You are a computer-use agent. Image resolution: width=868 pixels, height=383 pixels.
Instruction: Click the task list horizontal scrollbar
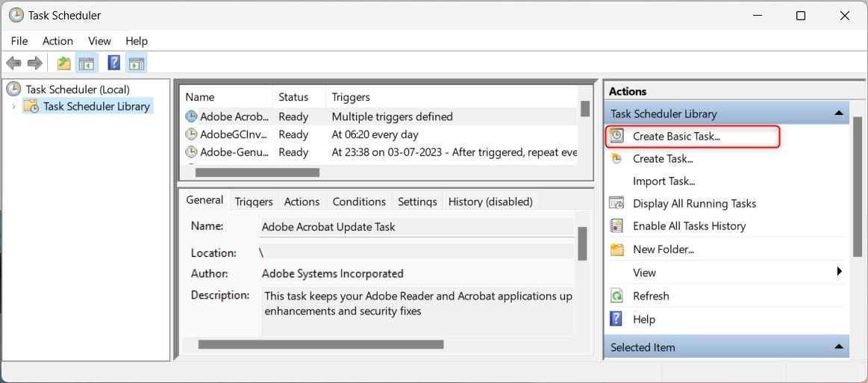point(257,172)
